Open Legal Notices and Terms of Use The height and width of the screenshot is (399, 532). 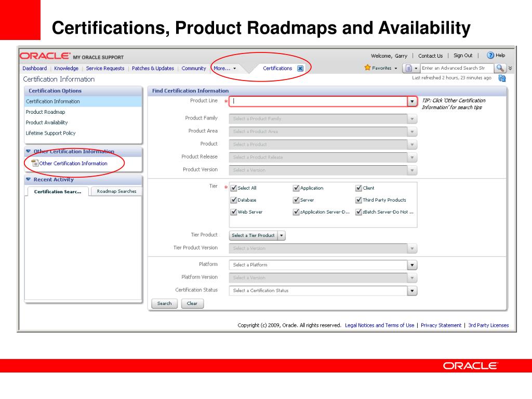380,325
